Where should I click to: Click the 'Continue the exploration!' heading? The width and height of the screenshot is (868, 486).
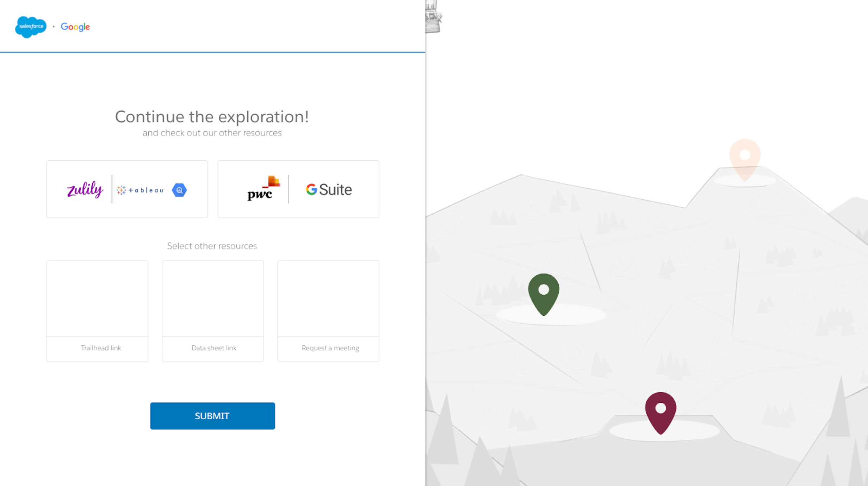pyautogui.click(x=212, y=117)
